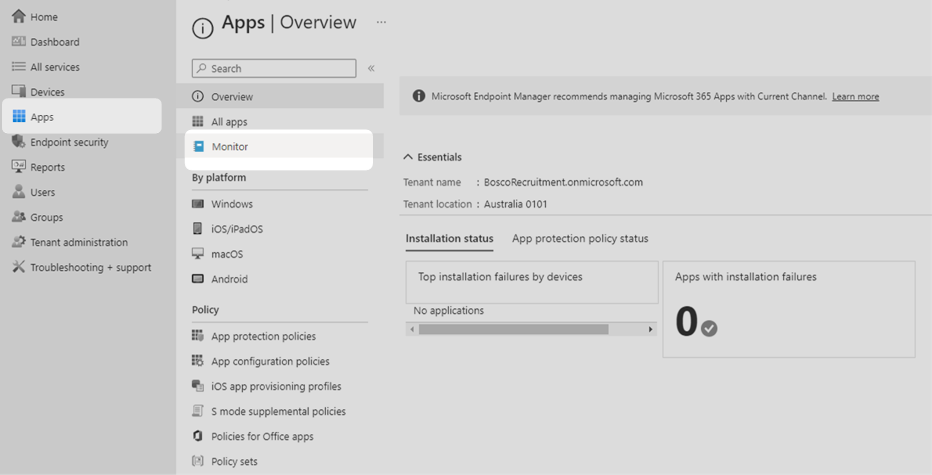Click the Reports icon in left navigation
932x475 pixels.
pos(19,166)
